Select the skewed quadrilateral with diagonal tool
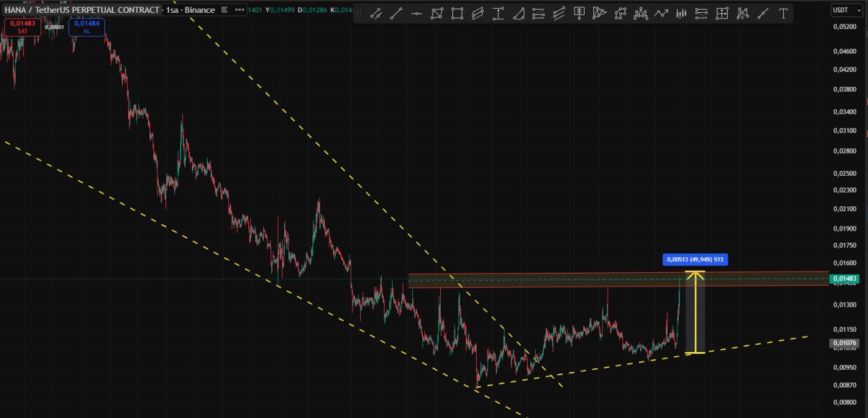 [x=437, y=14]
